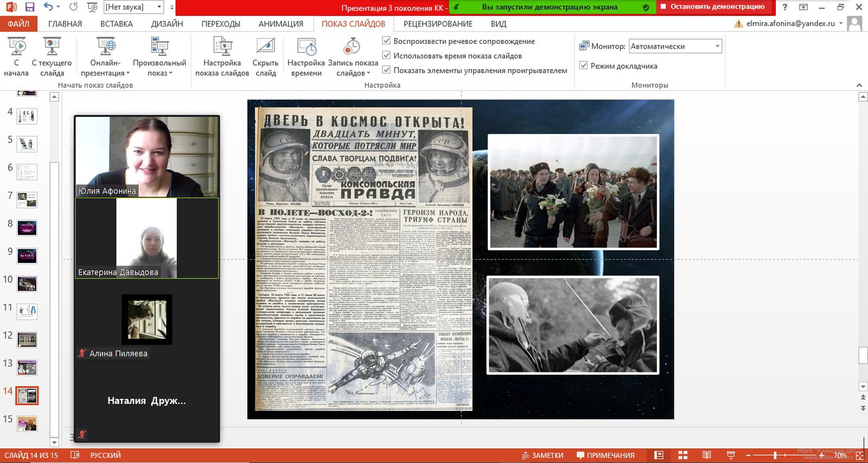Image resolution: width=868 pixels, height=463 pixels.
Task: Switch to Normal view in status bar
Action: (659, 455)
